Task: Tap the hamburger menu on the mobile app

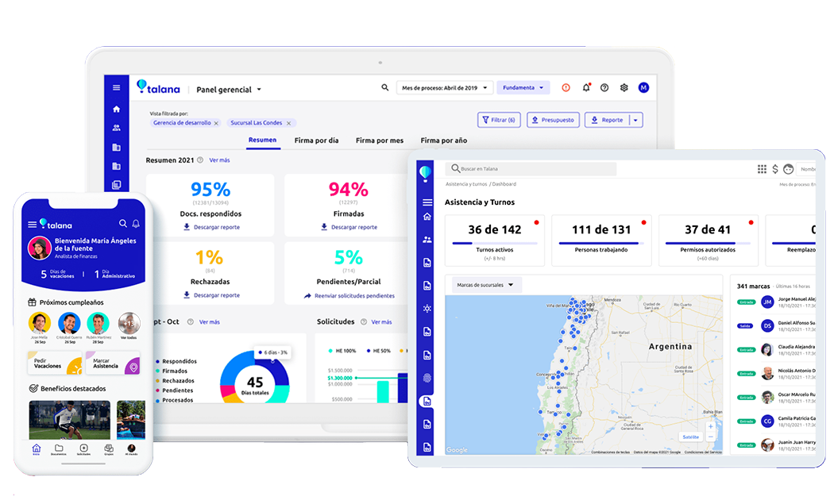Action: tap(33, 225)
